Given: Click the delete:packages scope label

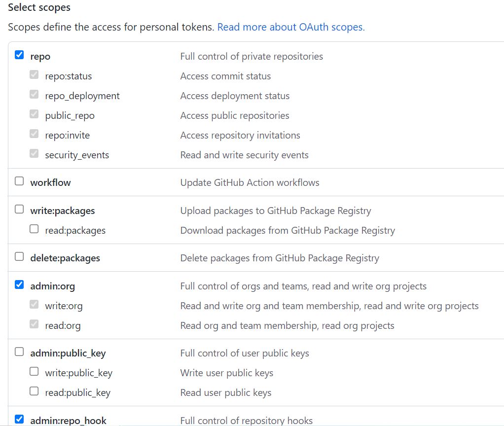Looking at the screenshot, I should [65, 258].
